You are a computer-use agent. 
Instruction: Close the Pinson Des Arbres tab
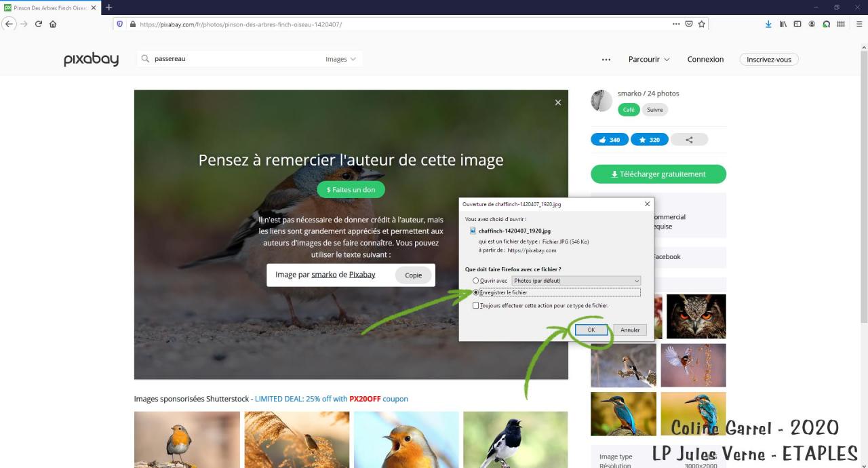(x=94, y=7)
